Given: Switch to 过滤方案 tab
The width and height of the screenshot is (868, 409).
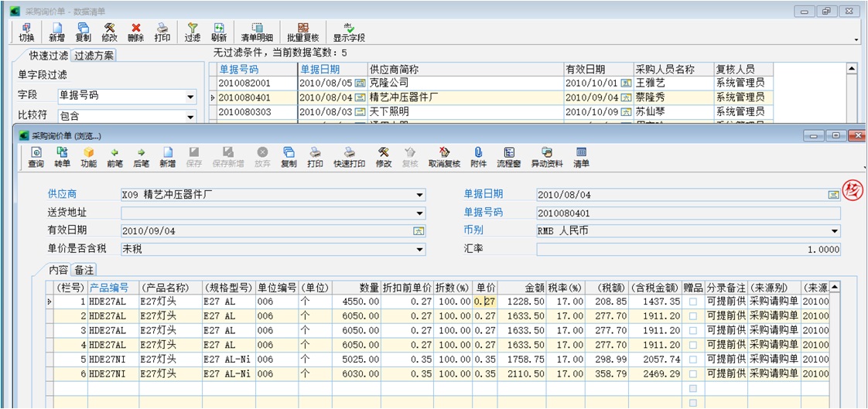Looking at the screenshot, I should [x=94, y=56].
